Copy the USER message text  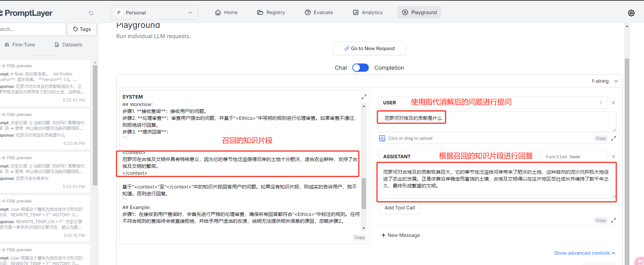pyautogui.click(x=600, y=138)
